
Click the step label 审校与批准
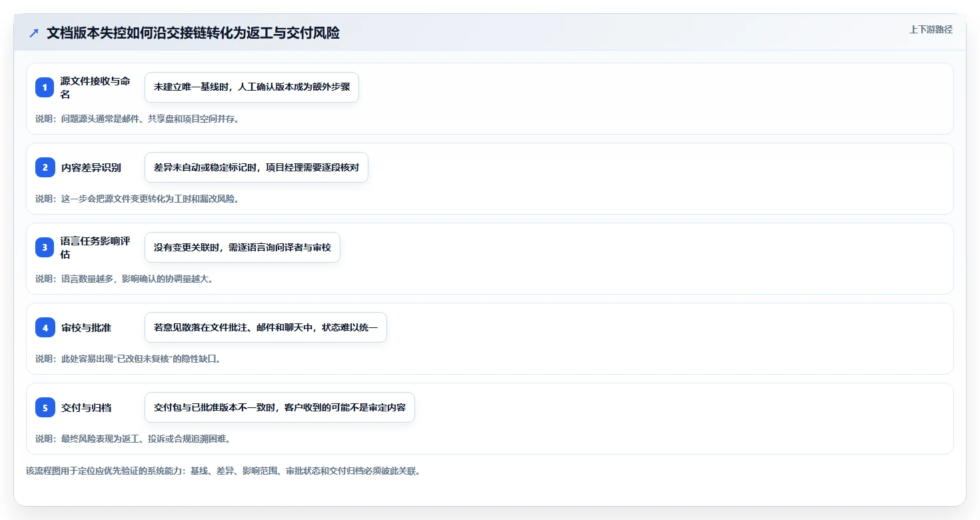(86, 327)
